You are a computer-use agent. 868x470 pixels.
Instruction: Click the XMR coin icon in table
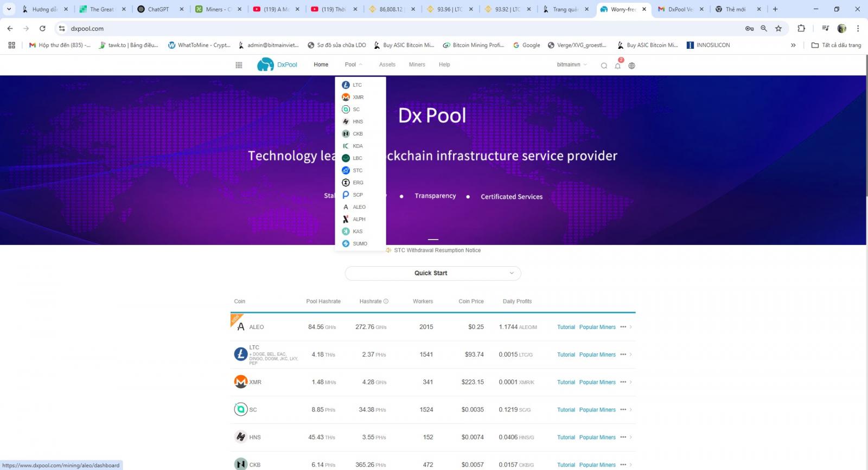click(x=241, y=382)
